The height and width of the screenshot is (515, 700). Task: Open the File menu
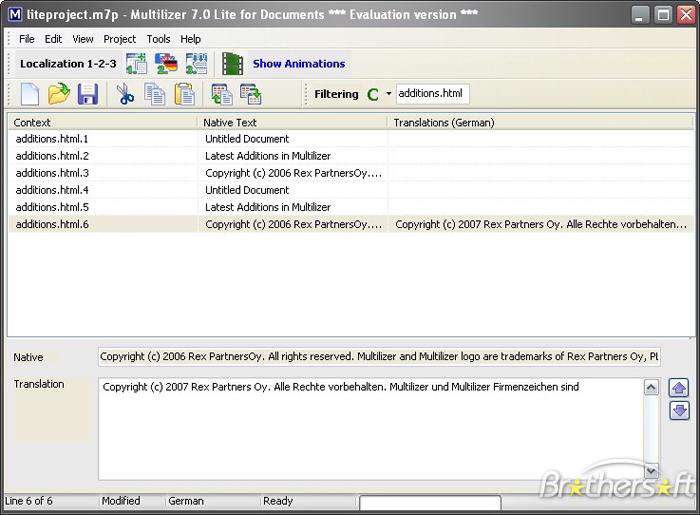tap(27, 39)
